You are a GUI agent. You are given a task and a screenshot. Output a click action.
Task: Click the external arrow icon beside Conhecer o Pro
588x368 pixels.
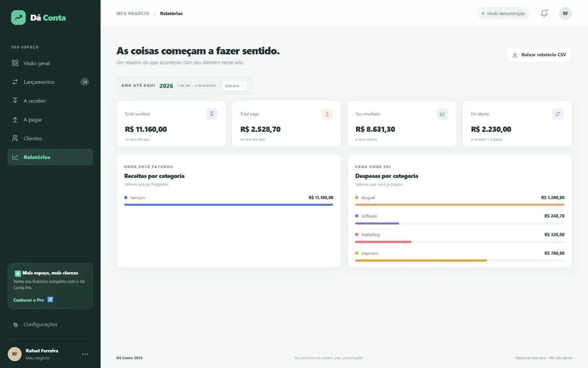pyautogui.click(x=50, y=299)
